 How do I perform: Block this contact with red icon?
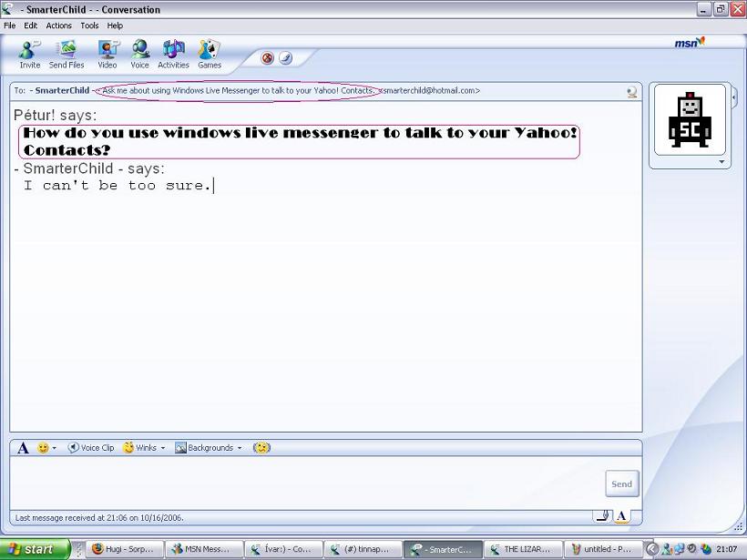tap(267, 58)
